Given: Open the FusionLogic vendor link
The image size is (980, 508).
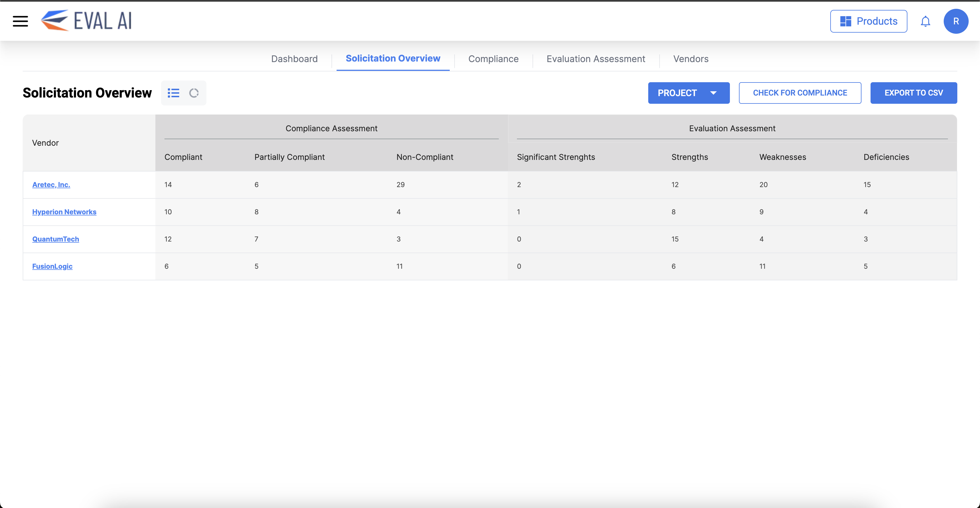Looking at the screenshot, I should (52, 266).
